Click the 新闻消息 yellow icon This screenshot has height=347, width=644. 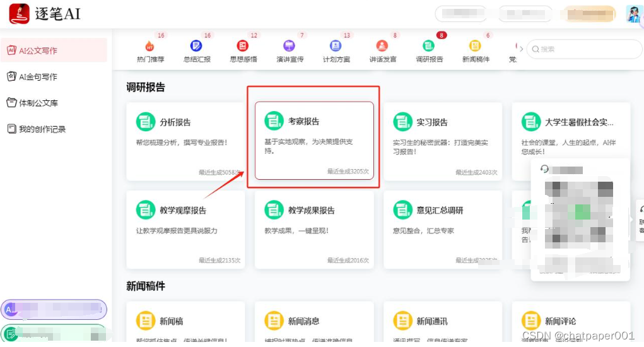(274, 321)
